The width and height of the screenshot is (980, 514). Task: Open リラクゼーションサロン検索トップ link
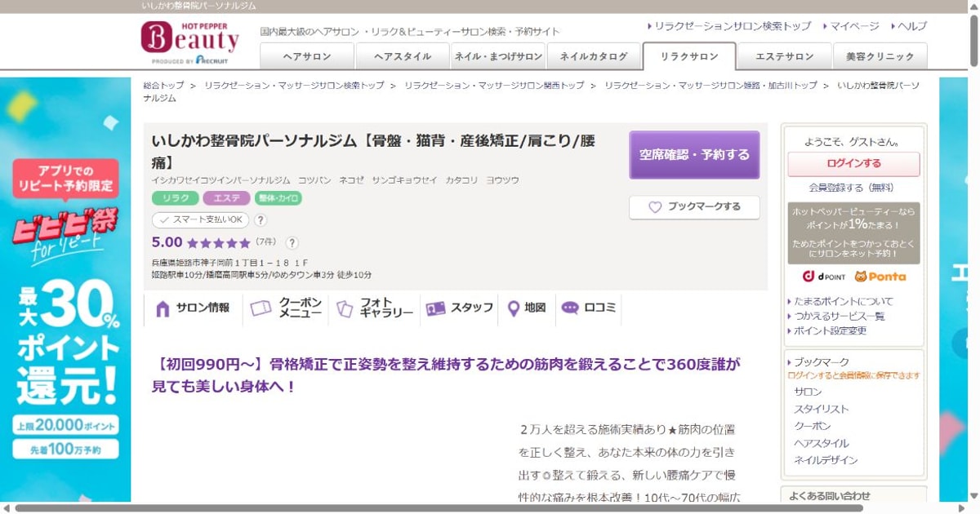(733, 26)
